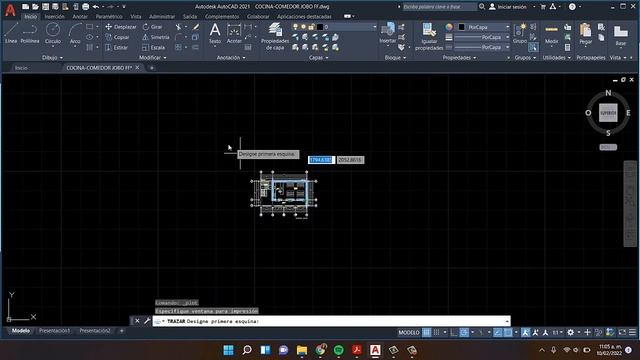Toggle annotation visibility in status bar
The width and height of the screenshot is (640, 360).
tap(526, 332)
